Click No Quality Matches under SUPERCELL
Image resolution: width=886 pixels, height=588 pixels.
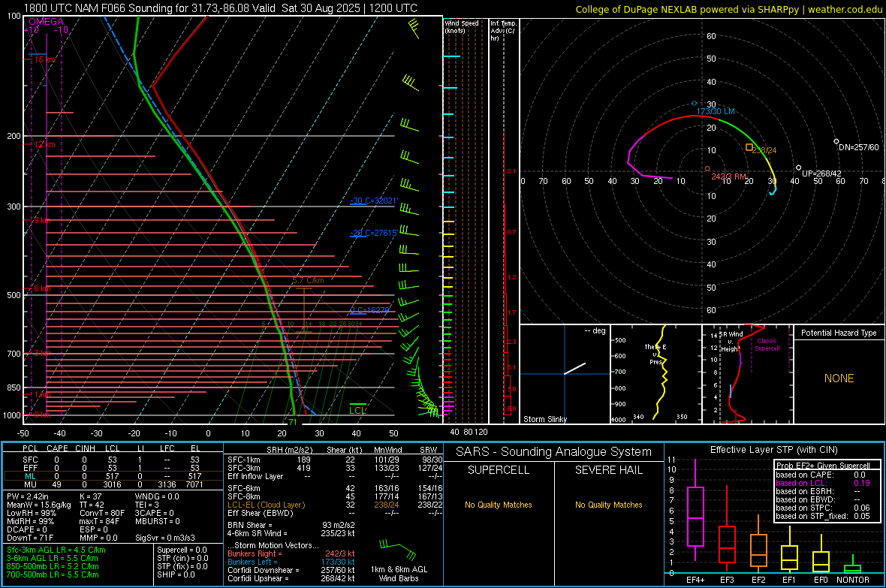[x=499, y=505]
